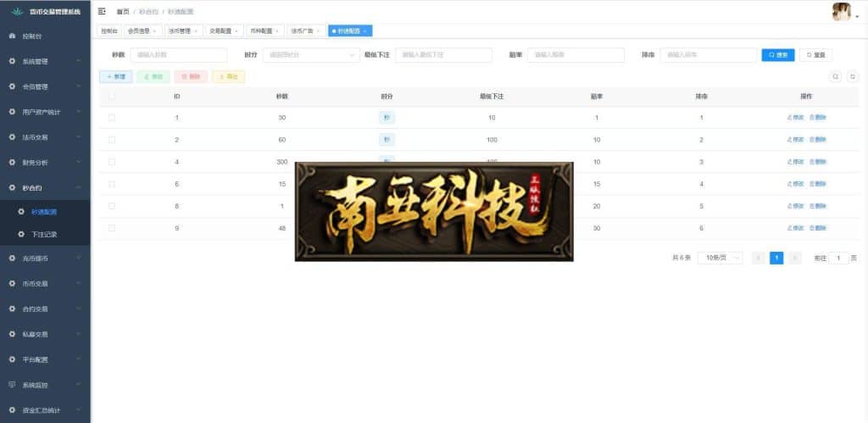The width and height of the screenshot is (868, 423).
Task: Click the gear icon beside 会员管理
Action: (12, 87)
